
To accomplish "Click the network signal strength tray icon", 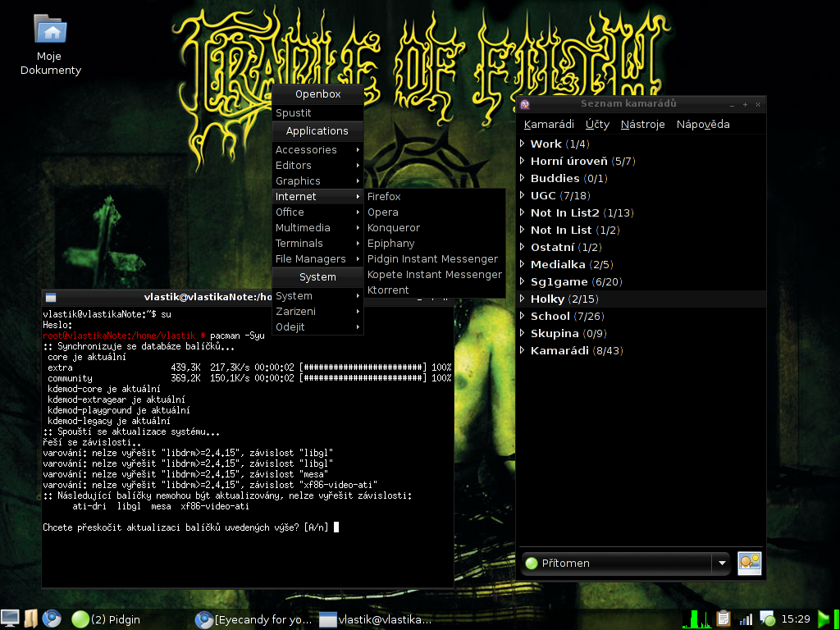I will click(x=746, y=619).
